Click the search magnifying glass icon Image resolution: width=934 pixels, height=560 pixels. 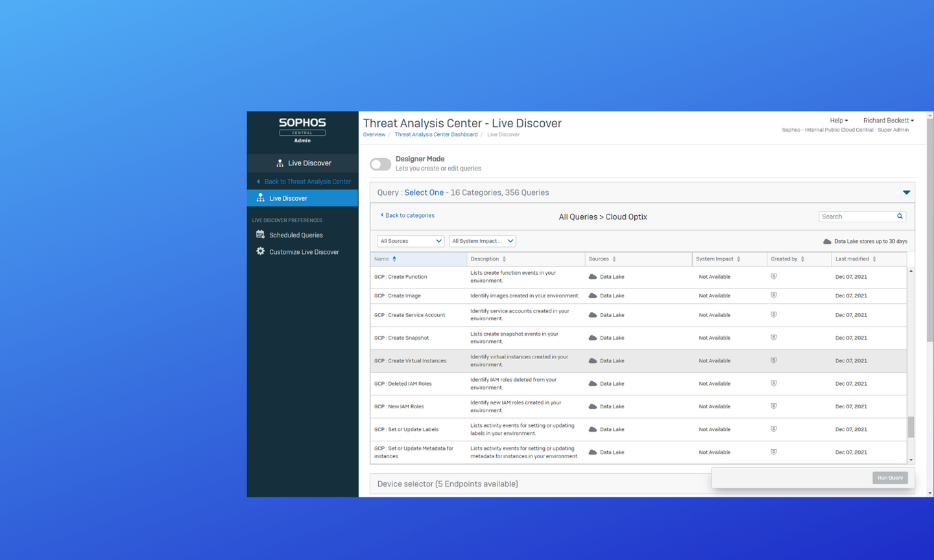[x=900, y=216]
